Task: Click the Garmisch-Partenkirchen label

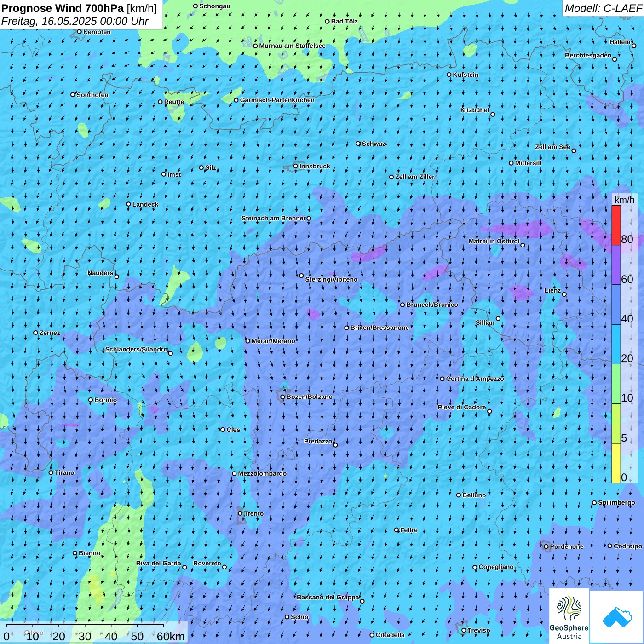Action: point(277,100)
